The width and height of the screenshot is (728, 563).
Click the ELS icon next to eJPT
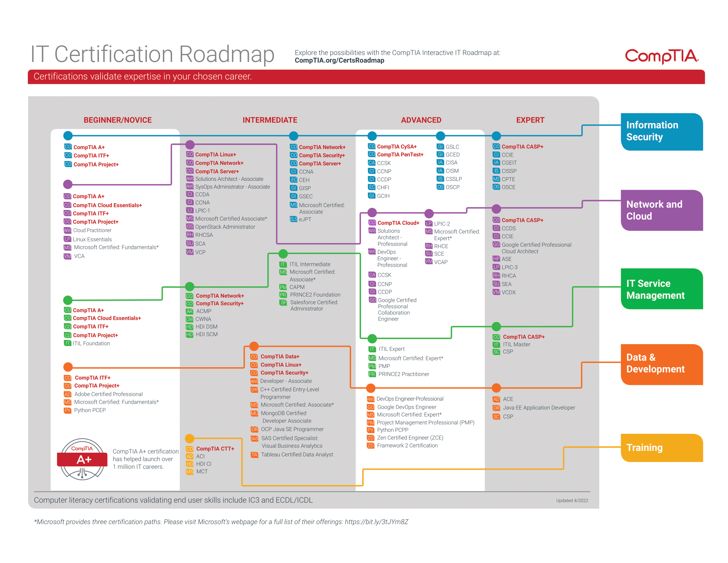coord(294,219)
